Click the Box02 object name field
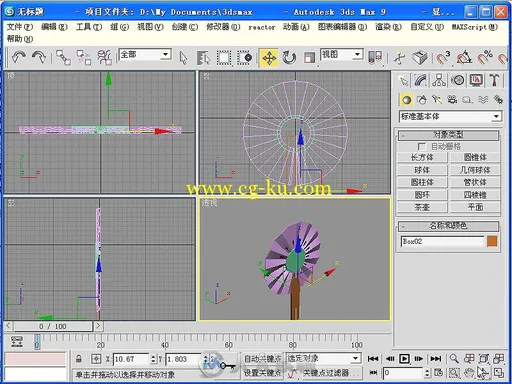Viewport: 512px width, 384px height. (443, 241)
